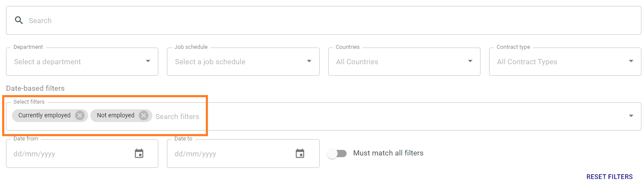Click the Date from dd/mm/yyyy field

pos(82,153)
